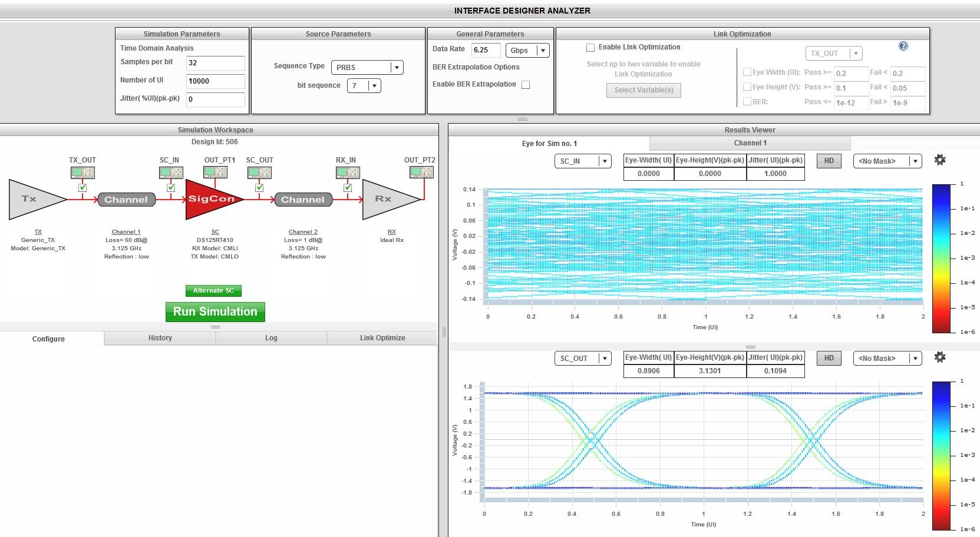Open the TX link under Tx block
The height and width of the screenshot is (537, 980).
point(38,232)
